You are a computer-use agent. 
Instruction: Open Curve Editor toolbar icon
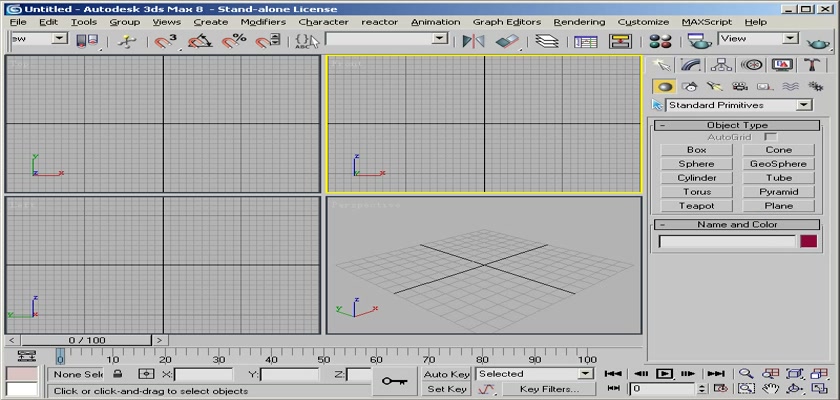(x=586, y=41)
